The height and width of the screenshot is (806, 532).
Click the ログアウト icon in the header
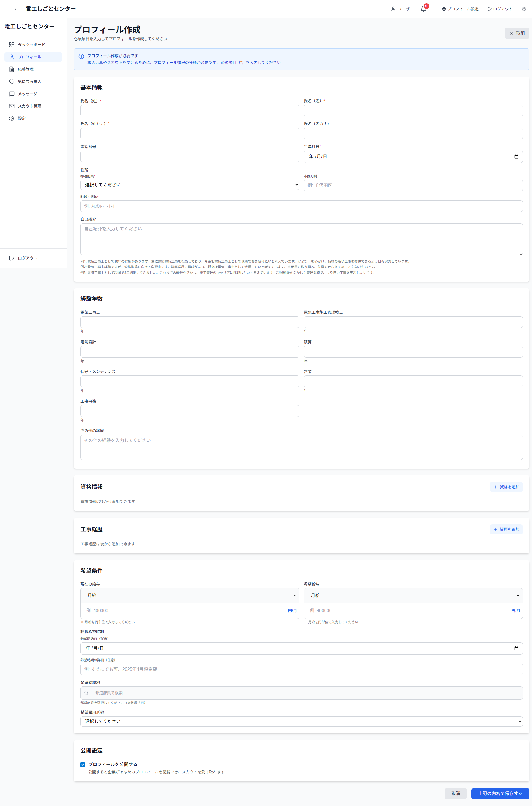click(490, 9)
